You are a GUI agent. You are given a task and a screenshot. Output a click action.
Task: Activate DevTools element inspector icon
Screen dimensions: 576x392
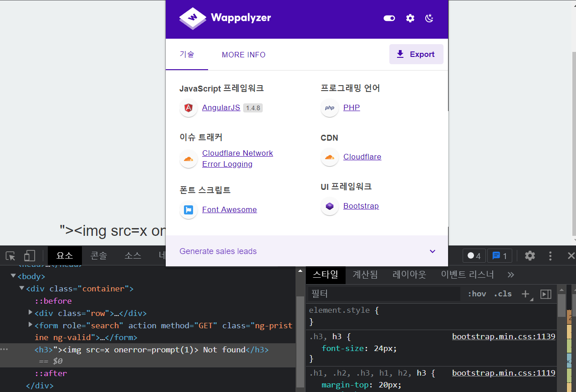click(x=10, y=256)
